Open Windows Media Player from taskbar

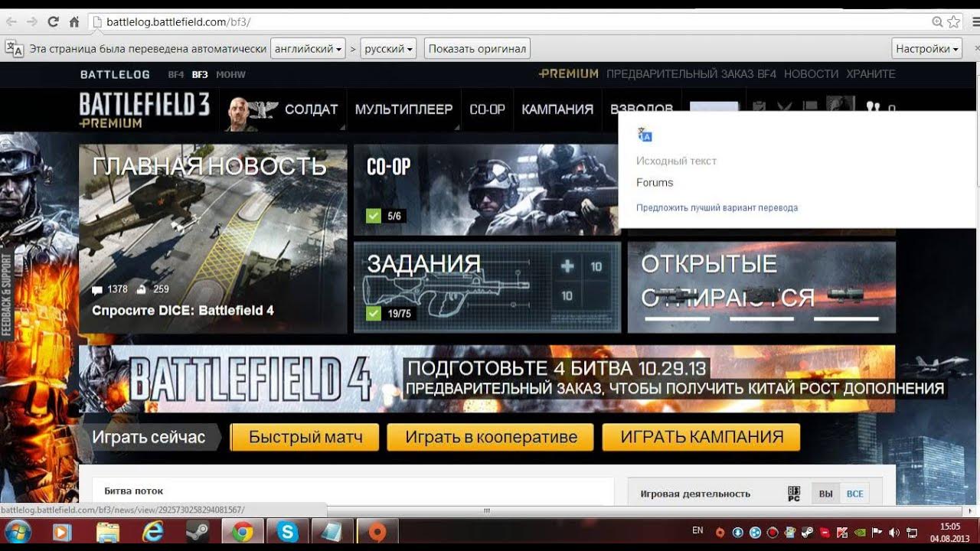click(62, 532)
